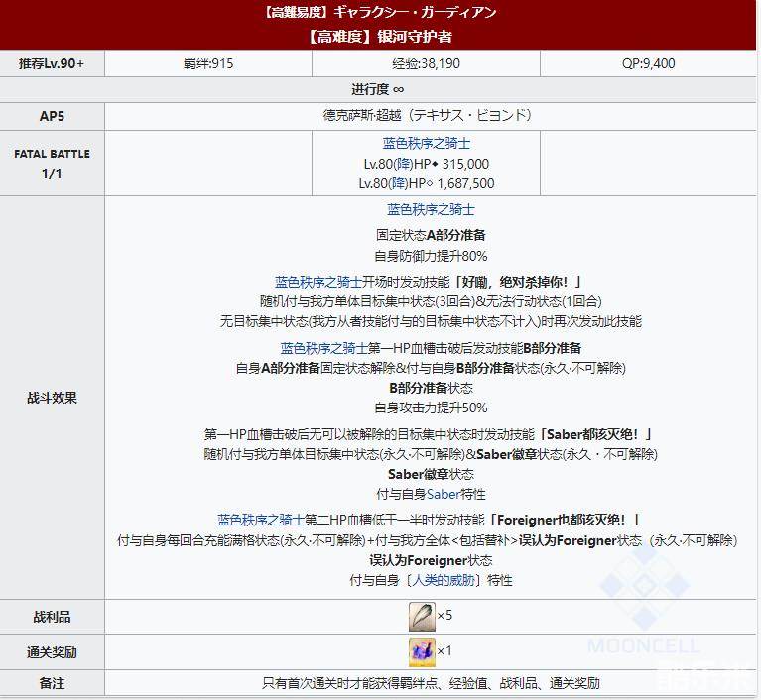Select the 战斗效果 row header
The height and width of the screenshot is (700, 761).
52,398
